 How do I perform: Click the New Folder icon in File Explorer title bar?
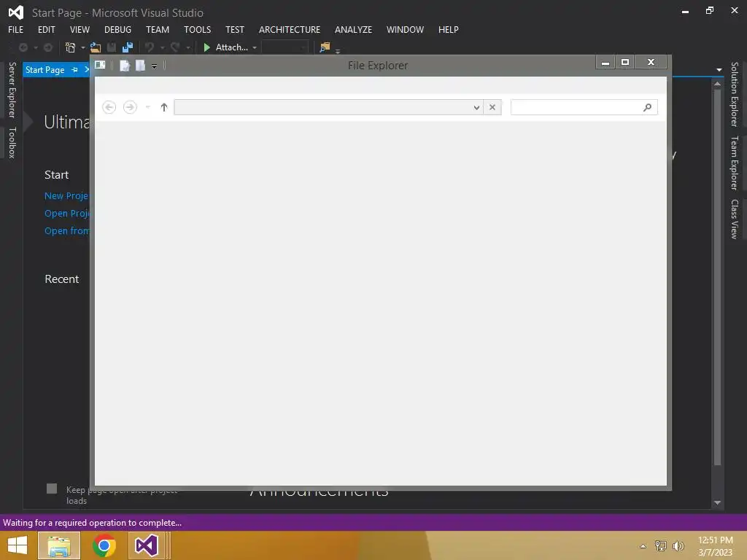(140, 65)
